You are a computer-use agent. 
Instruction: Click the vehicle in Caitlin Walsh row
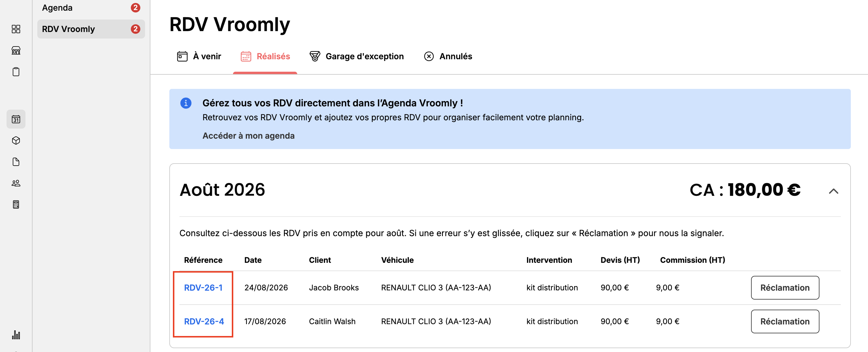pos(436,321)
